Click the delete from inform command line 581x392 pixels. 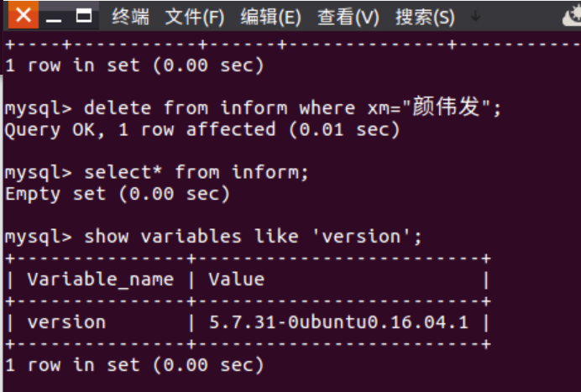pyautogui.click(x=253, y=107)
